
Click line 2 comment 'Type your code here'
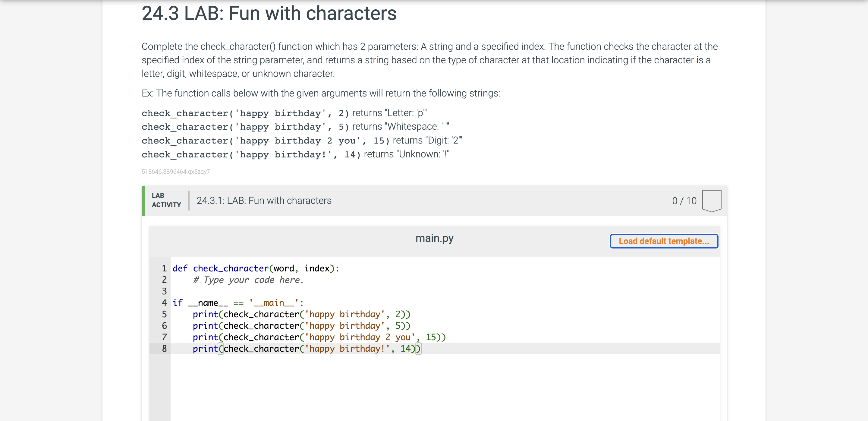pyautogui.click(x=248, y=280)
